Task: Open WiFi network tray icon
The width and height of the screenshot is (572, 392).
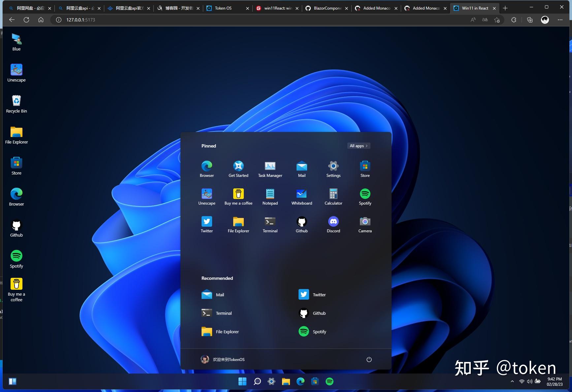Action: [x=522, y=381]
